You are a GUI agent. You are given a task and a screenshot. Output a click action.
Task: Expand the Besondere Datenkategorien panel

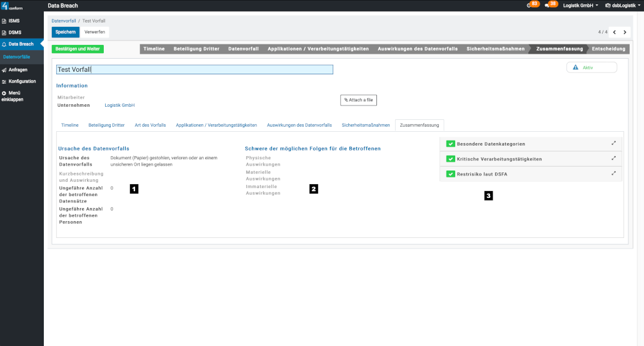tap(614, 143)
